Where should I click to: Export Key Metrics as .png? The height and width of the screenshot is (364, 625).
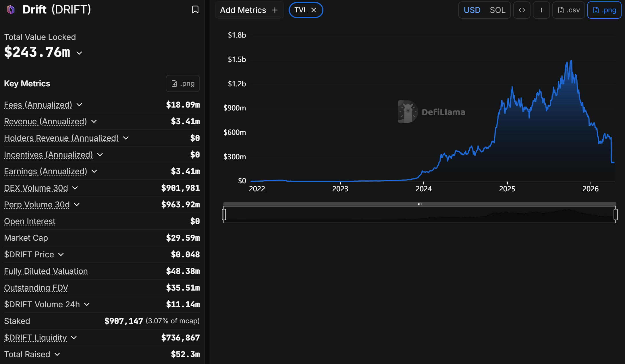click(x=183, y=83)
